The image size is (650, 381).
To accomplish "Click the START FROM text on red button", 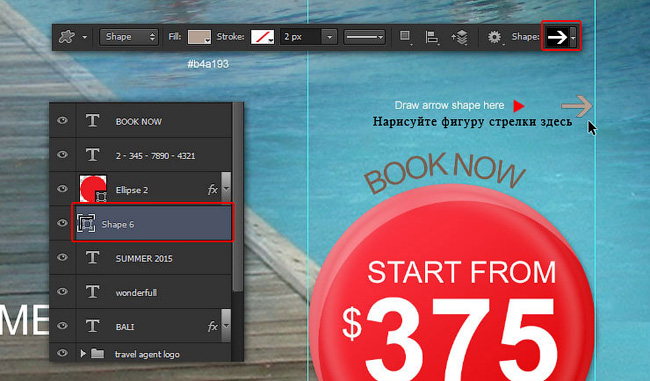I will click(461, 272).
